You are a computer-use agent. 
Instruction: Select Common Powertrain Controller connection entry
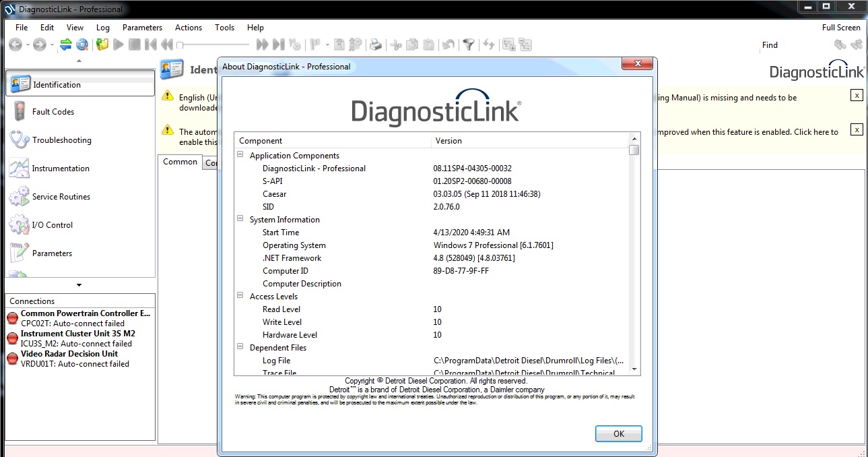[x=79, y=318]
